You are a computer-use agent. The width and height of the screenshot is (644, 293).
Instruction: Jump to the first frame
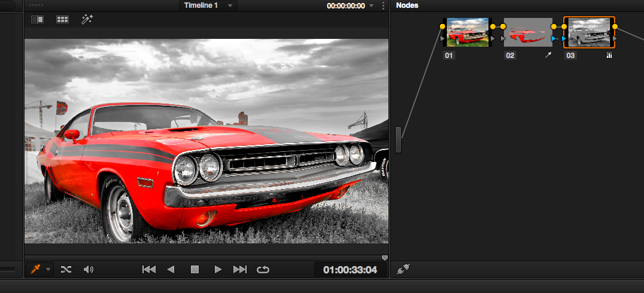coord(149,270)
